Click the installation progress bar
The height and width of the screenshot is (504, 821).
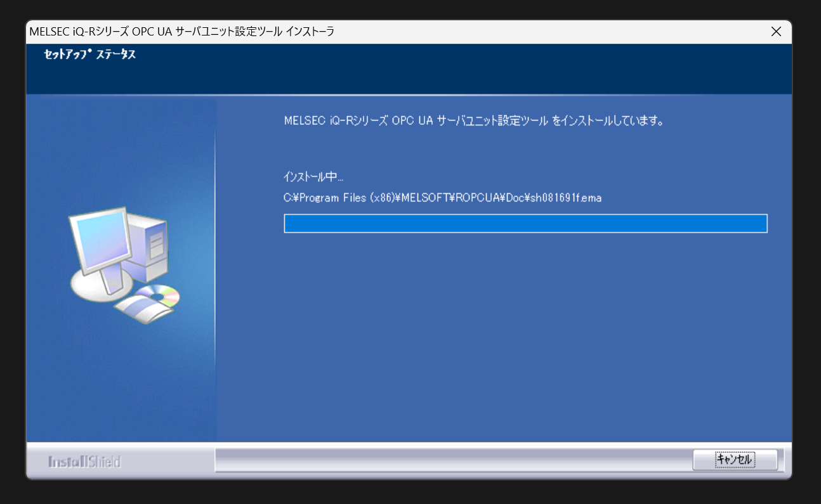(x=525, y=224)
